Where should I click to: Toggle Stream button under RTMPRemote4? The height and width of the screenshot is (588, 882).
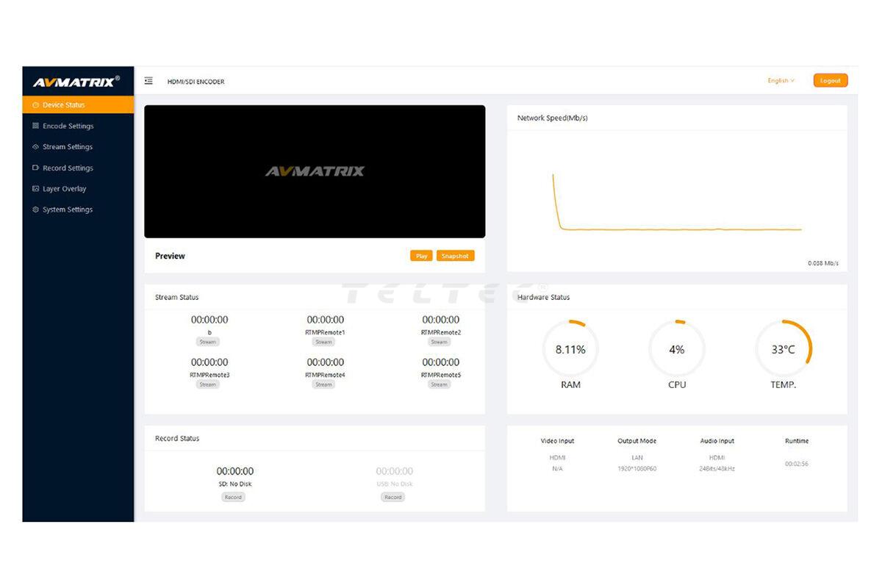coord(324,384)
